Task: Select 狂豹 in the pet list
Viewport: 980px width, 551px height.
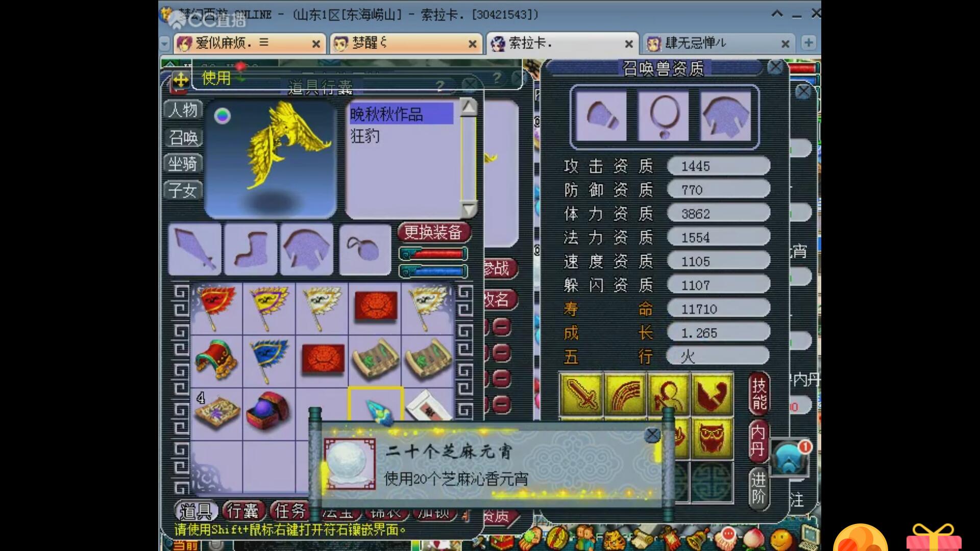Action: tap(365, 136)
